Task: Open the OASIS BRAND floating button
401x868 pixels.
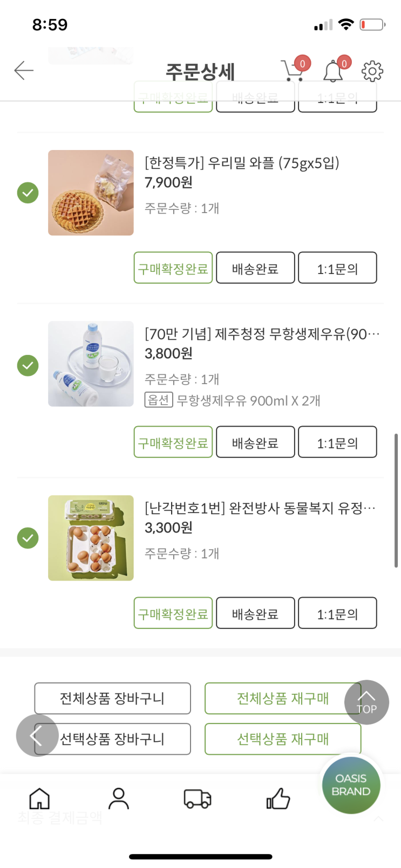Action: click(351, 785)
